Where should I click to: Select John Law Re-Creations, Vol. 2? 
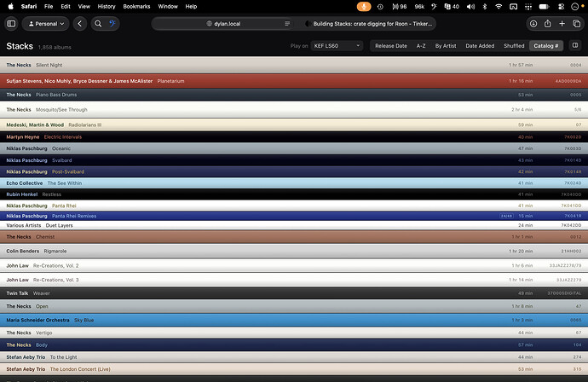(294, 266)
